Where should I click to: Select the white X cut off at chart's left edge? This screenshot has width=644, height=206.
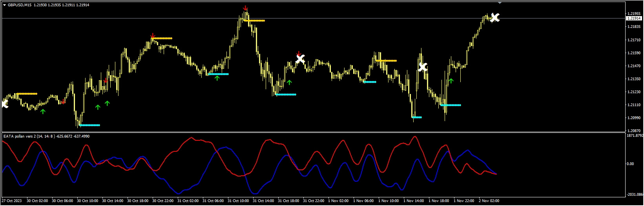(x=4, y=104)
